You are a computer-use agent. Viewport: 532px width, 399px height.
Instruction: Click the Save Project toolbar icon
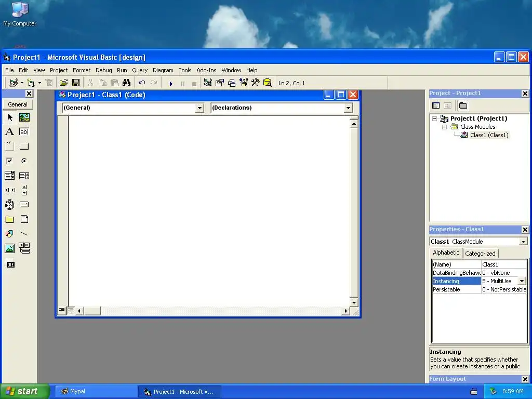(x=76, y=83)
